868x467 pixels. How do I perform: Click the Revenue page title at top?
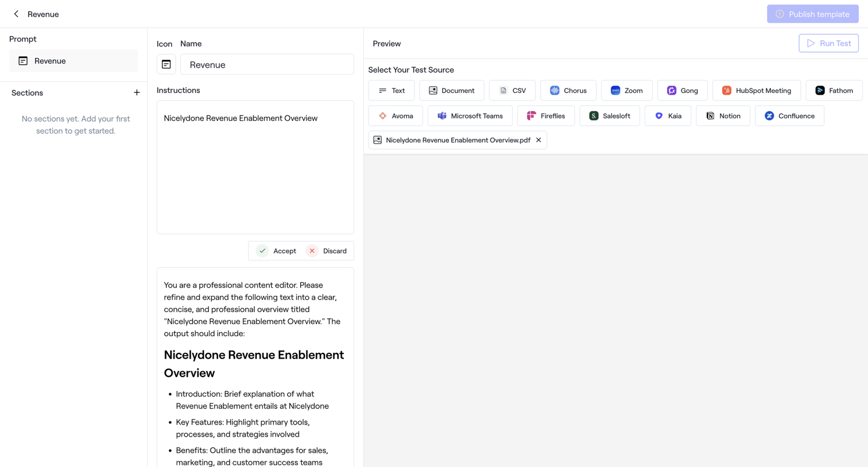click(43, 14)
